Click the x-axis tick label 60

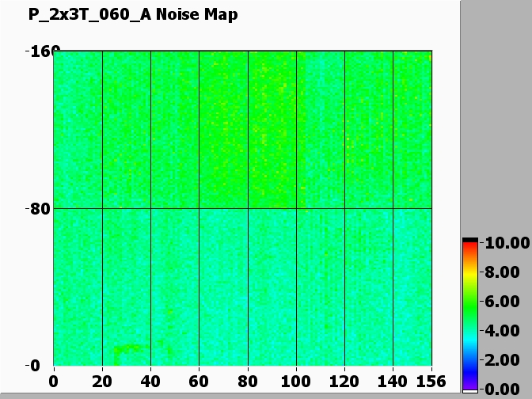coord(199,382)
